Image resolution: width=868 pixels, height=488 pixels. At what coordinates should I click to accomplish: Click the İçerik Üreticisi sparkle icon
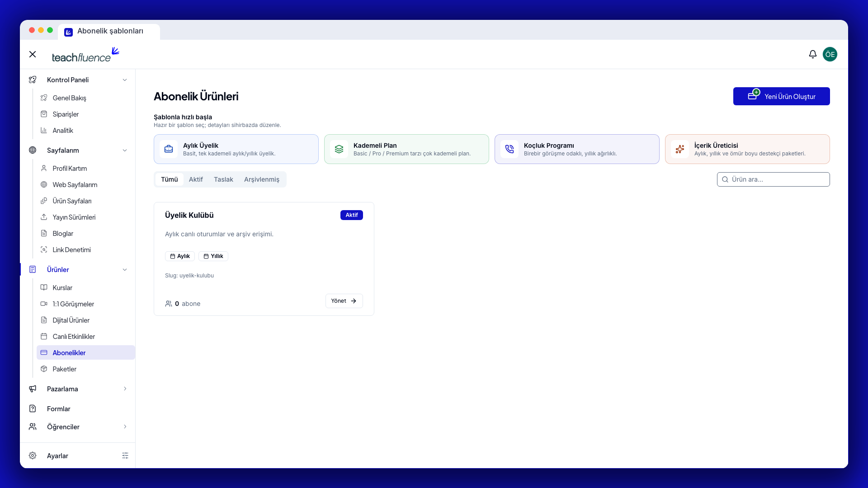pos(680,149)
